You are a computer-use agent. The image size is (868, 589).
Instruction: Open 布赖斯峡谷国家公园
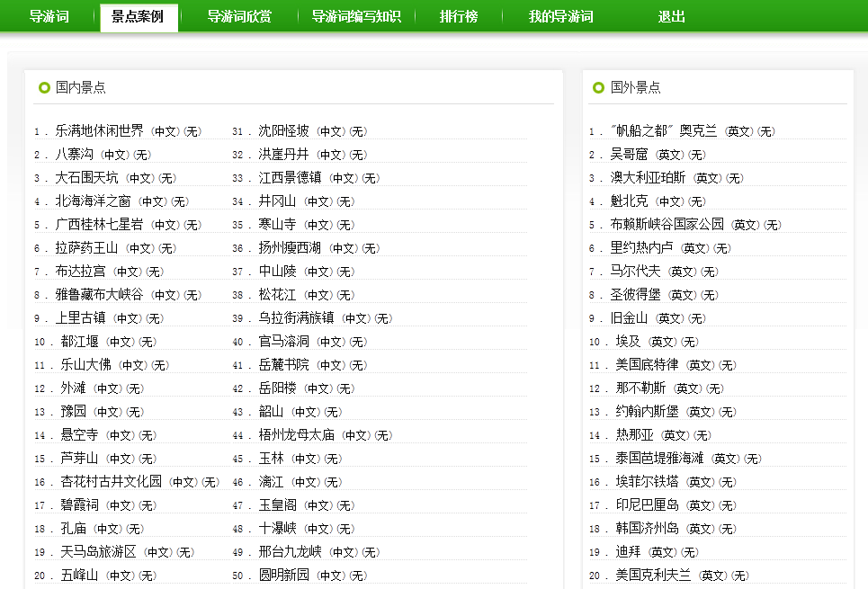point(667,224)
